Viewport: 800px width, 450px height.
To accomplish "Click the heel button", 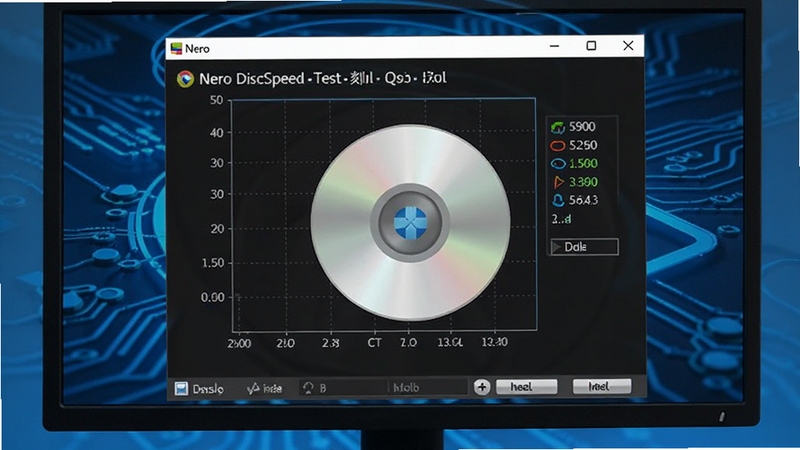I will pyautogui.click(x=527, y=387).
